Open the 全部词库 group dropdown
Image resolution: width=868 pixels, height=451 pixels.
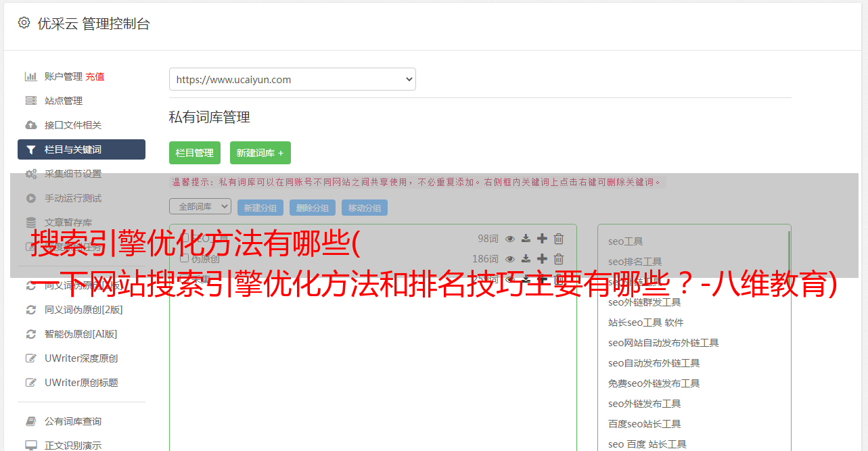pyautogui.click(x=200, y=206)
